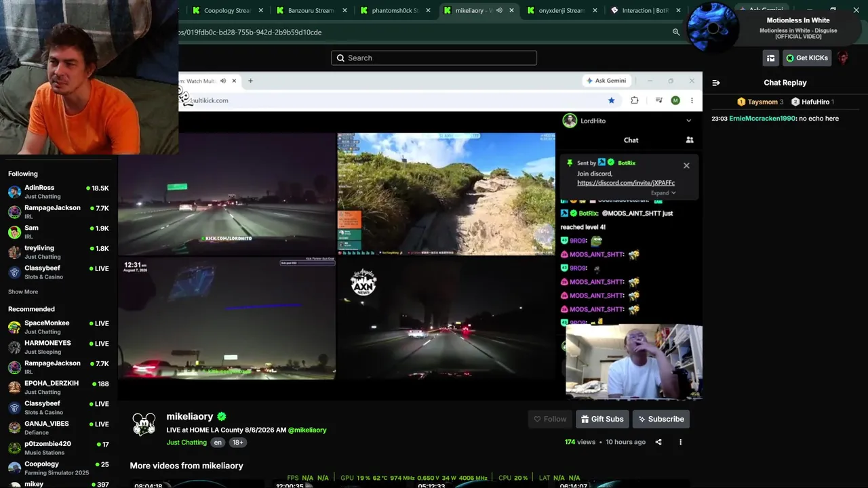Open the extensions puzzle icon in inner browser
The image size is (868, 488).
635,100
